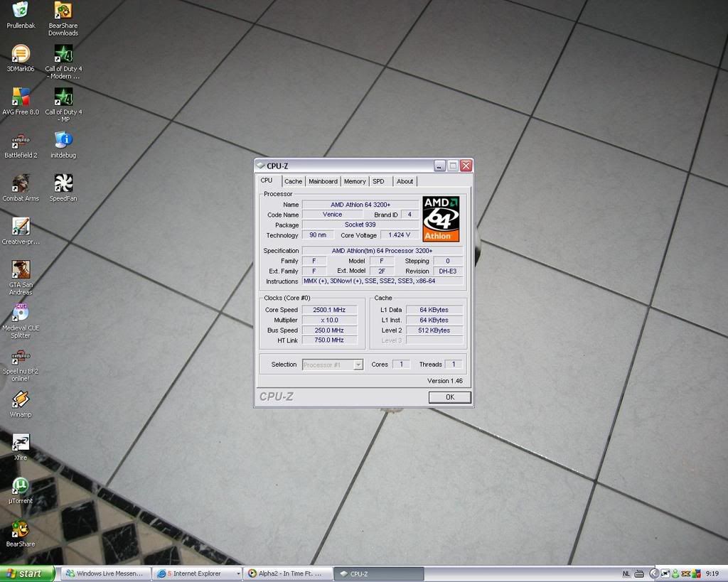Click the Multiplier x 10.0 value

click(x=329, y=320)
